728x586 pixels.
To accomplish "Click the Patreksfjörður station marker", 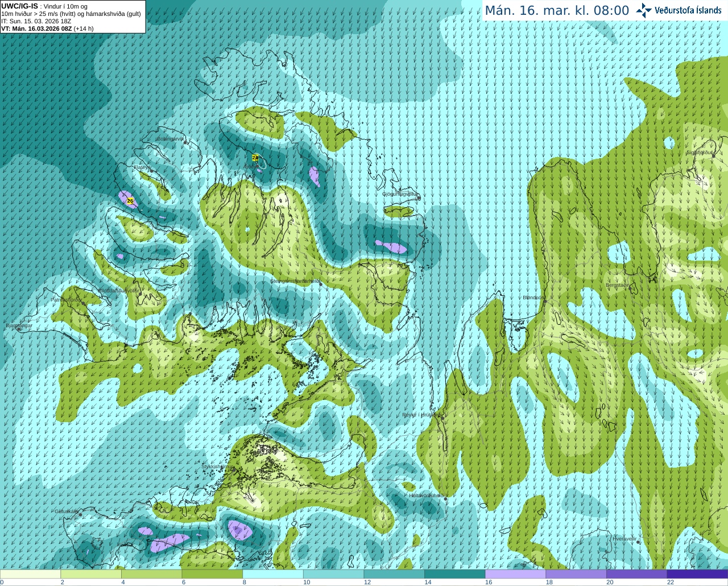I will (x=84, y=303).
